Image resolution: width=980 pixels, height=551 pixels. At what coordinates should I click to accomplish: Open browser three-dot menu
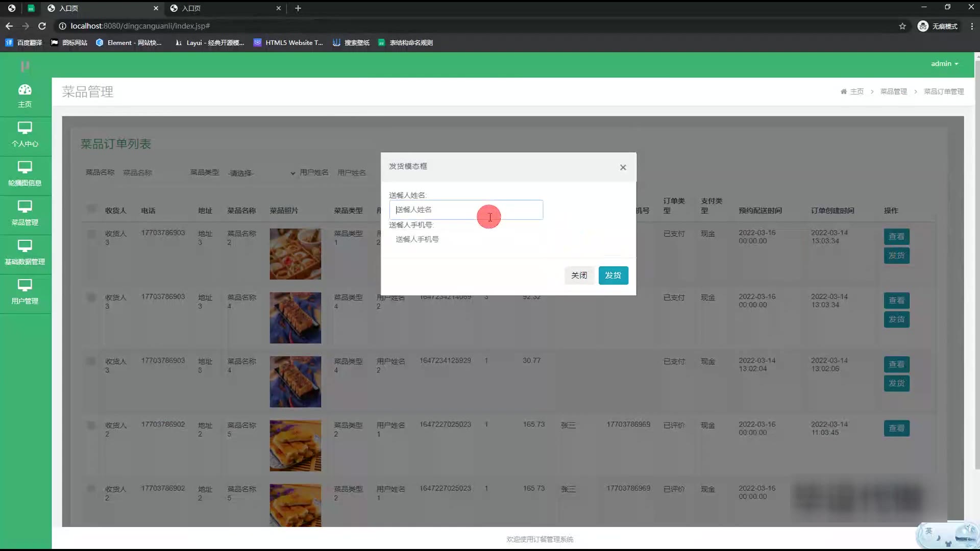coord(971,26)
